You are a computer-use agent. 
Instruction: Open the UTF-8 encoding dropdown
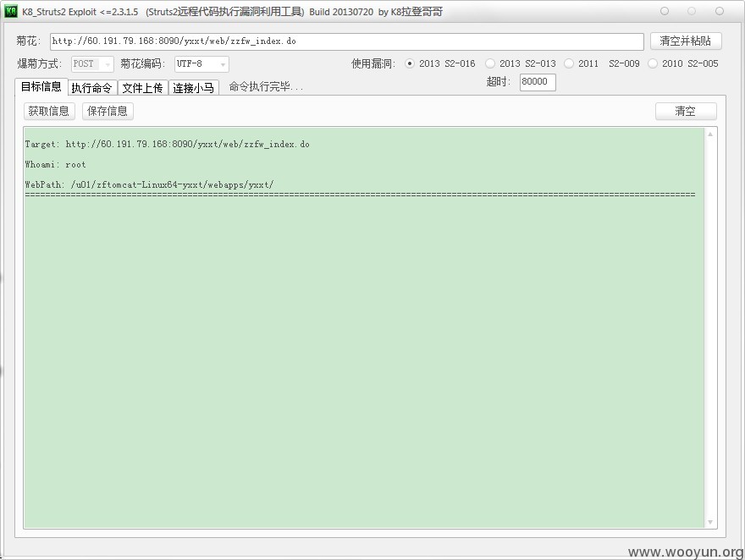(x=201, y=64)
